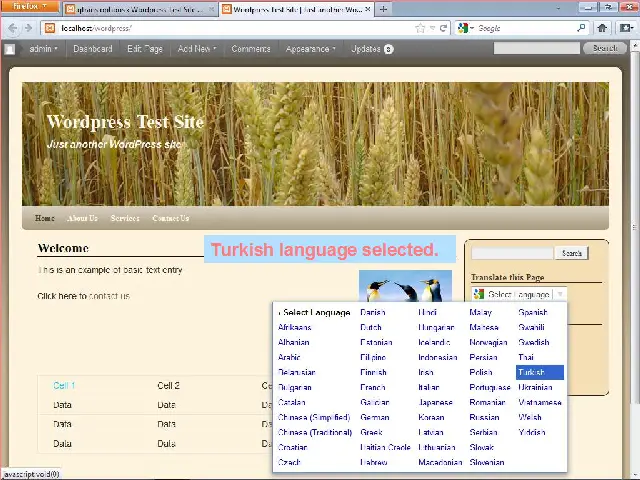Click the Wordpress Test Site title link
640x480 pixels.
coord(125,122)
